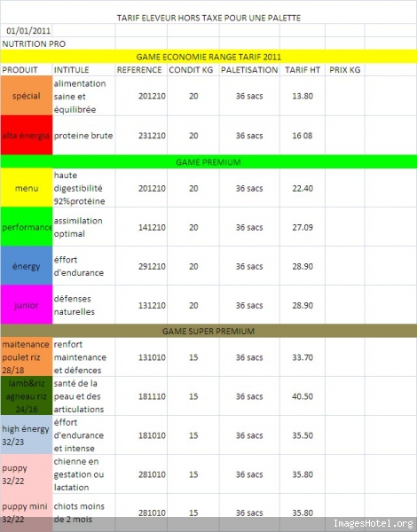Select 'alimentation saine et équilibrée' cell
Image resolution: width=417 pixels, height=532 pixels.
83,97
